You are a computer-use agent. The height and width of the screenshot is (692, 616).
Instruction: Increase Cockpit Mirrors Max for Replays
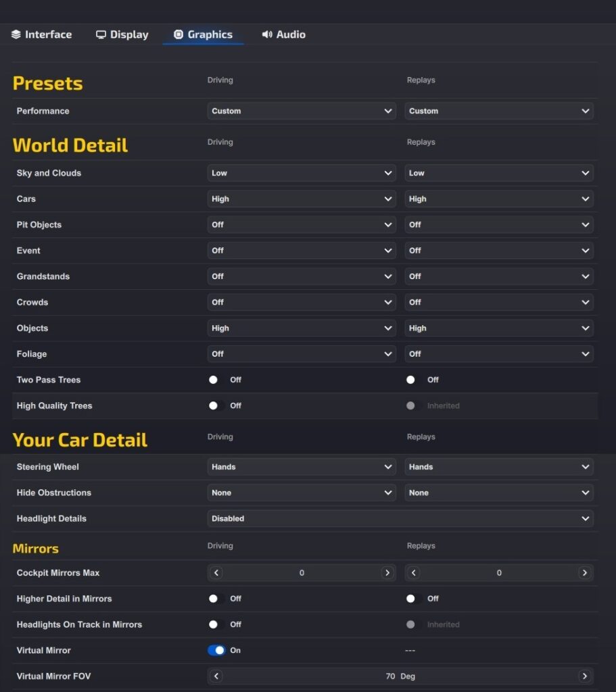click(584, 573)
